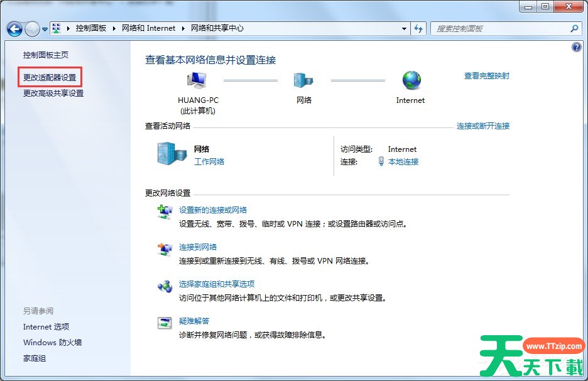Go to 控制面板主页

46,55
